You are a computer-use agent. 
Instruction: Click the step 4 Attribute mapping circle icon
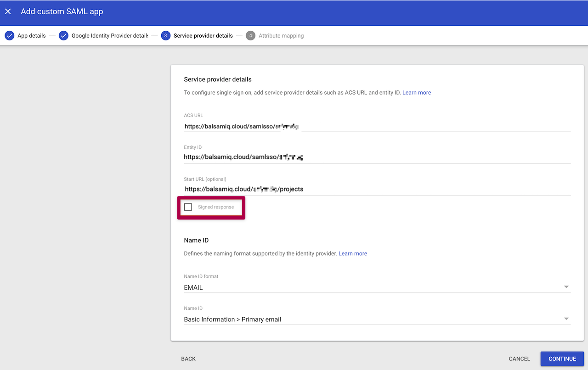click(250, 35)
